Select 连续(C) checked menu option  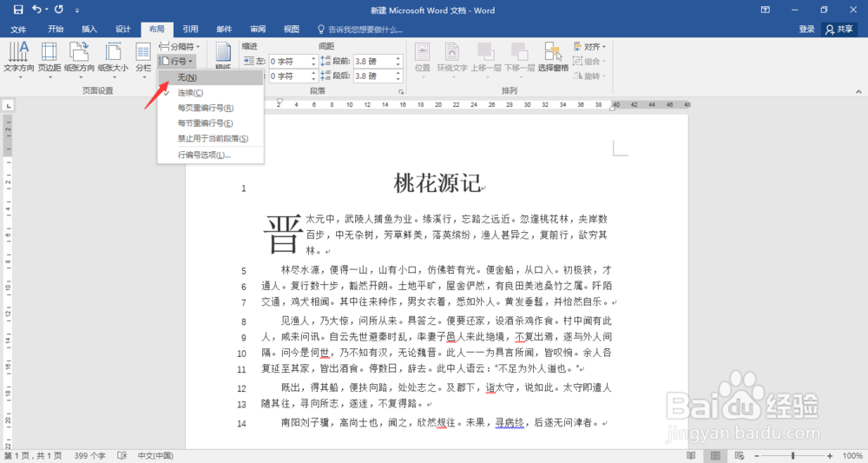[210, 93]
